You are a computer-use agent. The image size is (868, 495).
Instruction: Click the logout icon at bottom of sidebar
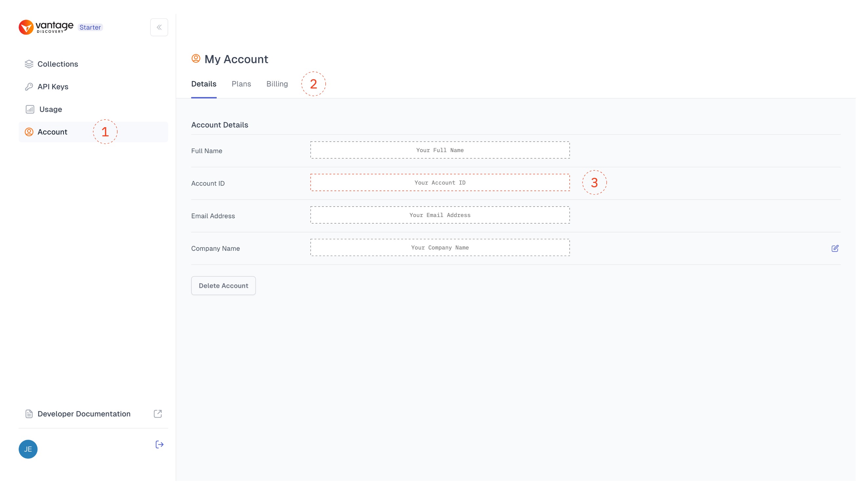point(159,444)
